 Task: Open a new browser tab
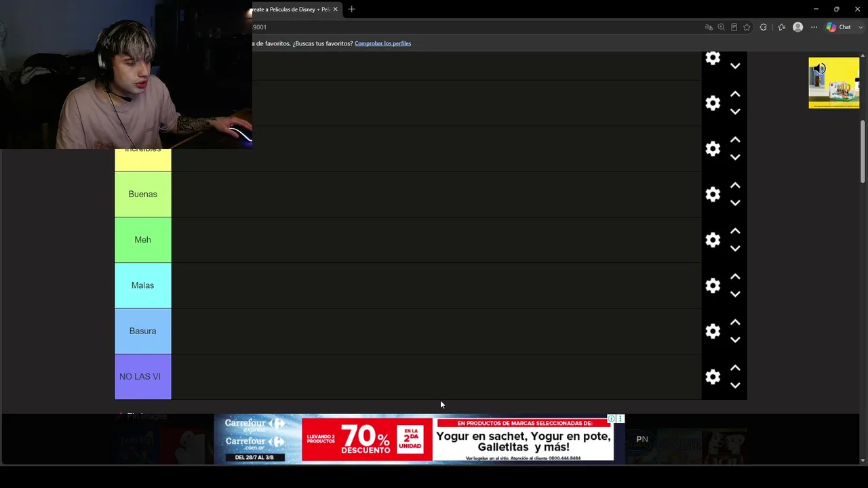pos(351,9)
